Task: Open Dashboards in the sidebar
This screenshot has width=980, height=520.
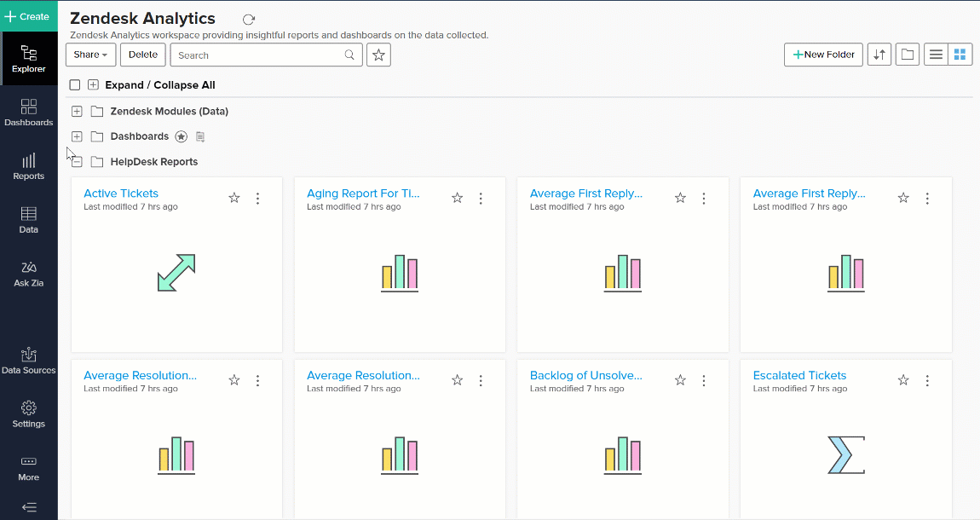Action: 29,113
